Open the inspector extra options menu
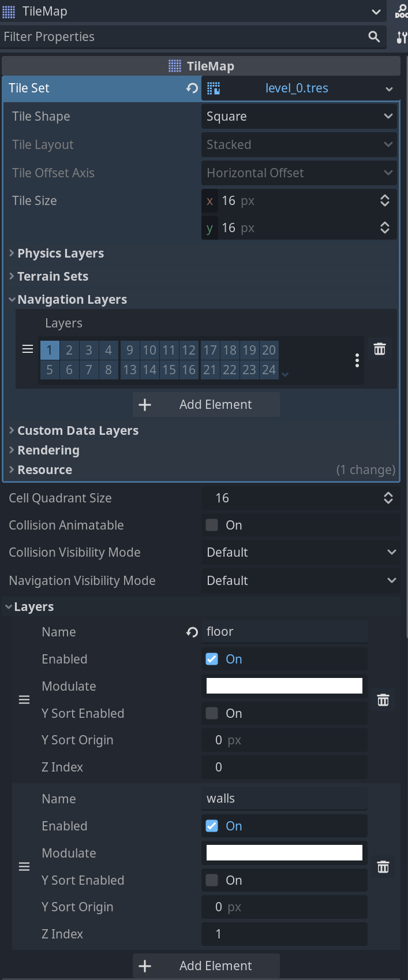This screenshot has width=408, height=980. pyautogui.click(x=400, y=37)
